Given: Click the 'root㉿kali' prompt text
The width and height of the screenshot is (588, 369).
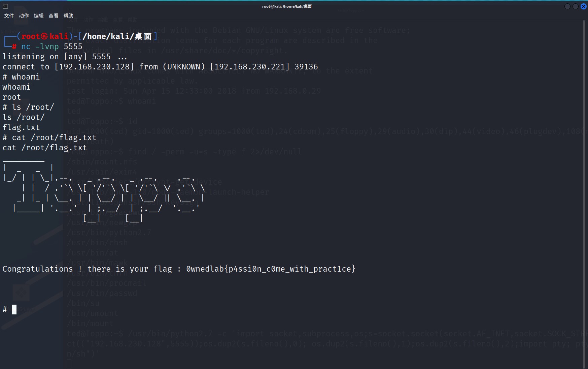Looking at the screenshot, I should (x=45, y=36).
